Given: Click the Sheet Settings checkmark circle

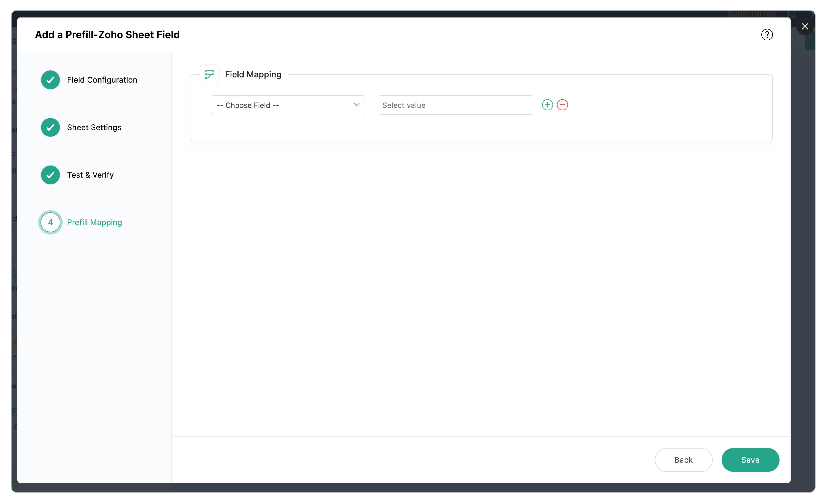Looking at the screenshot, I should tap(50, 128).
